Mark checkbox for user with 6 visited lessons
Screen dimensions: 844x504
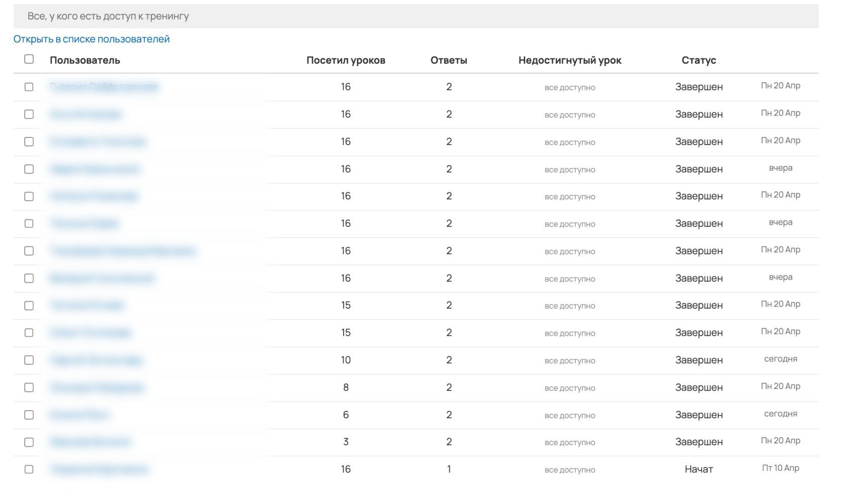(x=29, y=415)
